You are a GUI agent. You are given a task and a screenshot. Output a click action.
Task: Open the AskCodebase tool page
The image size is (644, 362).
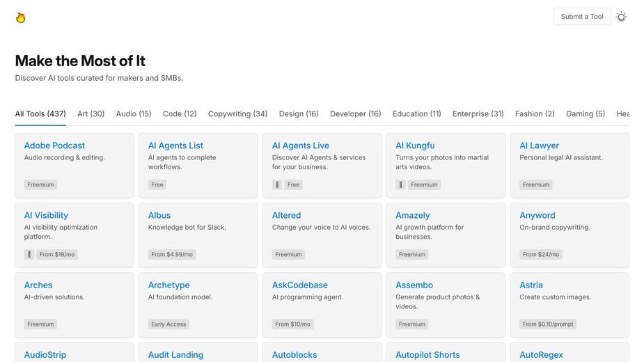(x=300, y=285)
